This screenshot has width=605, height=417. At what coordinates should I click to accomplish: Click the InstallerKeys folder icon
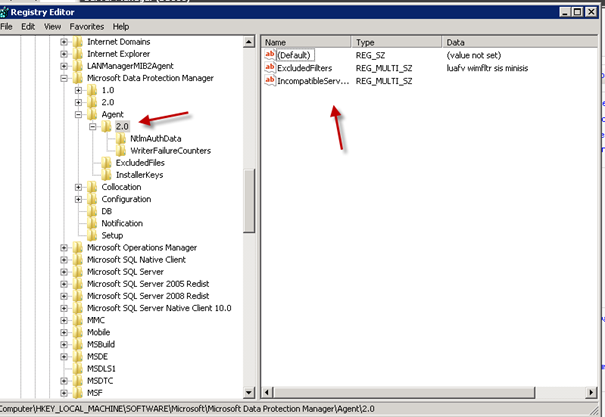pyautogui.click(x=106, y=175)
